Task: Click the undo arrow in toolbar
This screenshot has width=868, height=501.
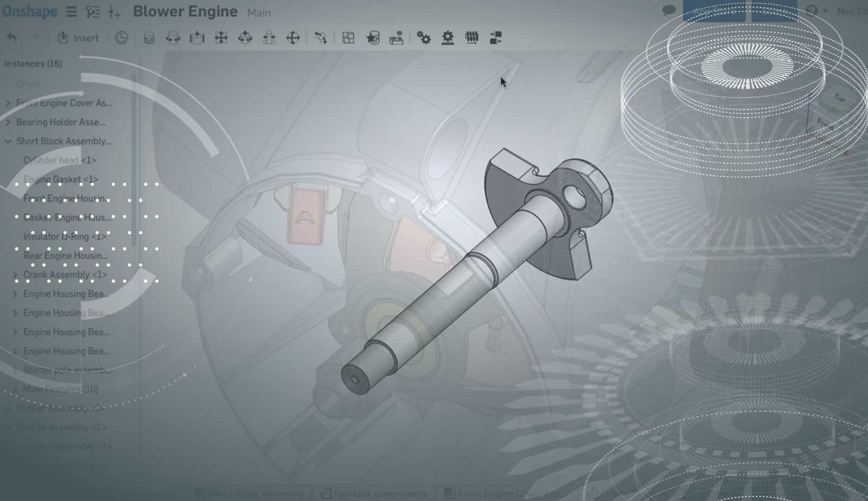Action: click(12, 38)
